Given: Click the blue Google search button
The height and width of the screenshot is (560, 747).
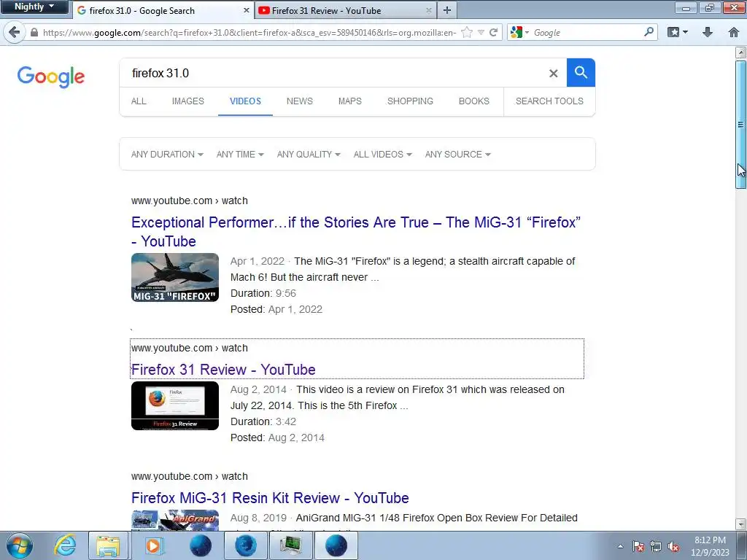Looking at the screenshot, I should (x=581, y=72).
